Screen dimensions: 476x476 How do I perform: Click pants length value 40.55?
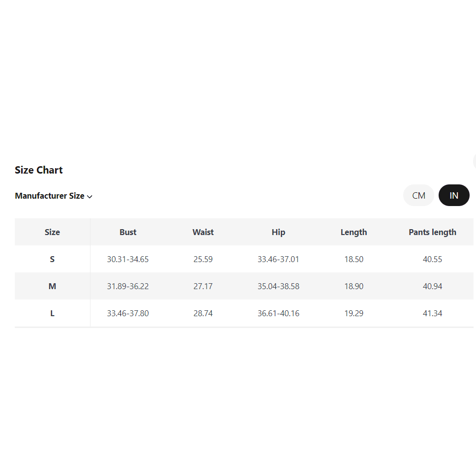(432, 259)
